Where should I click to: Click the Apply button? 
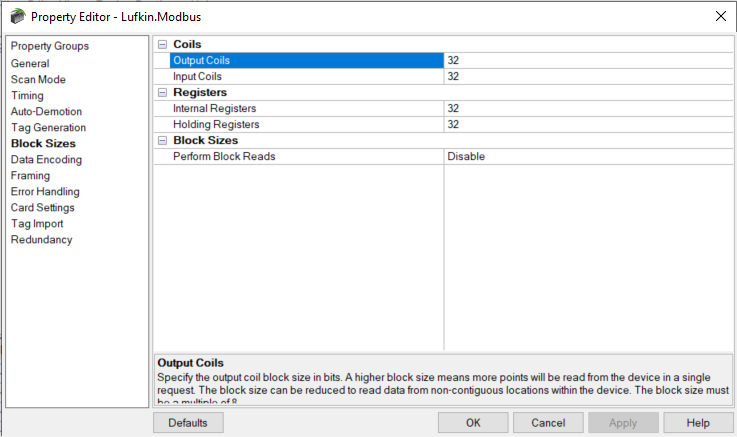623,423
